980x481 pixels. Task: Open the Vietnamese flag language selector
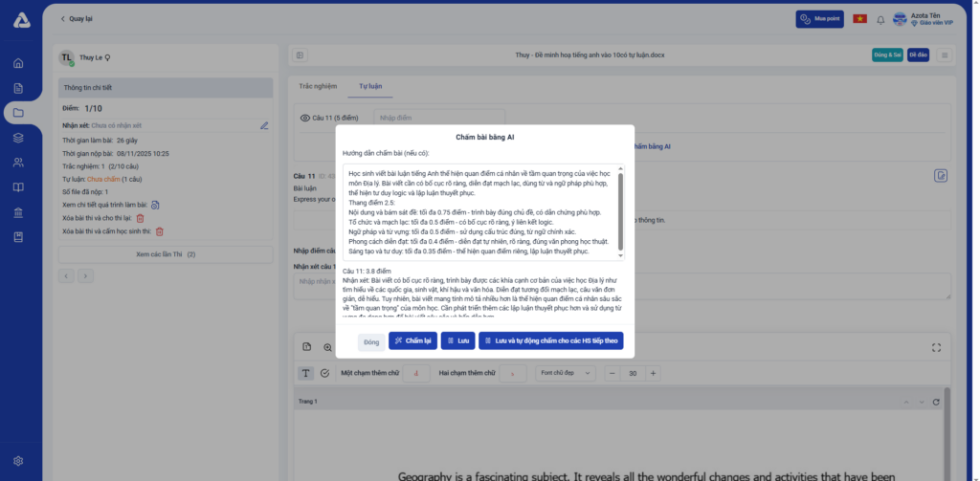click(x=859, y=19)
